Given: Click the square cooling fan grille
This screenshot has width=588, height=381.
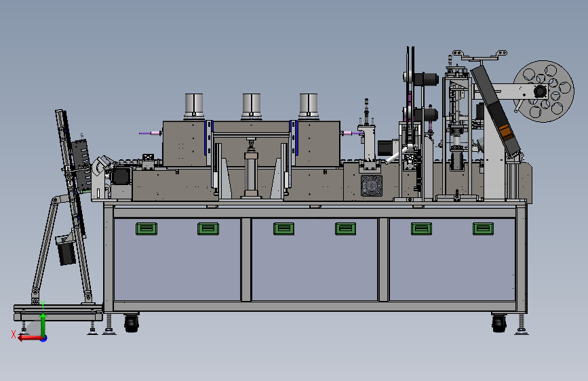Looking at the screenshot, I should click(x=372, y=186).
